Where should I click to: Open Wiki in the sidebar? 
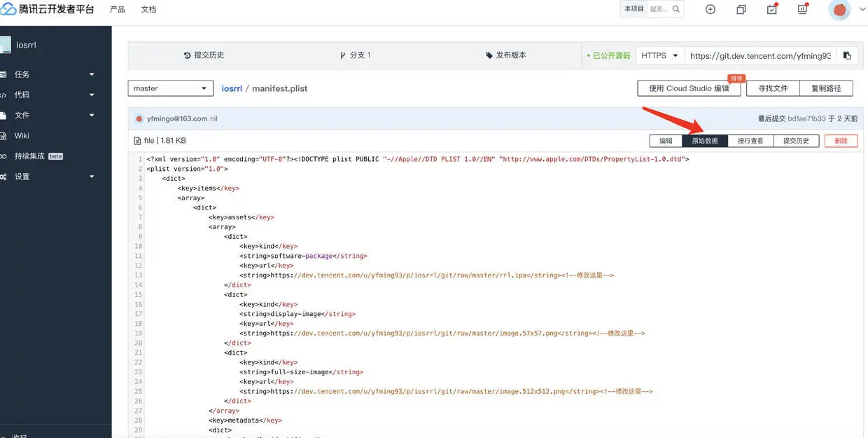click(x=22, y=135)
